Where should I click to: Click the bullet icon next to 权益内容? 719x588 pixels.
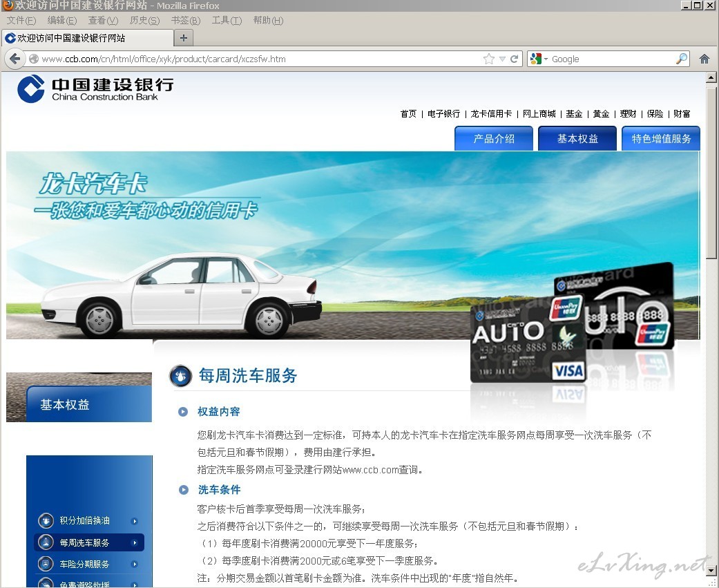coord(183,411)
